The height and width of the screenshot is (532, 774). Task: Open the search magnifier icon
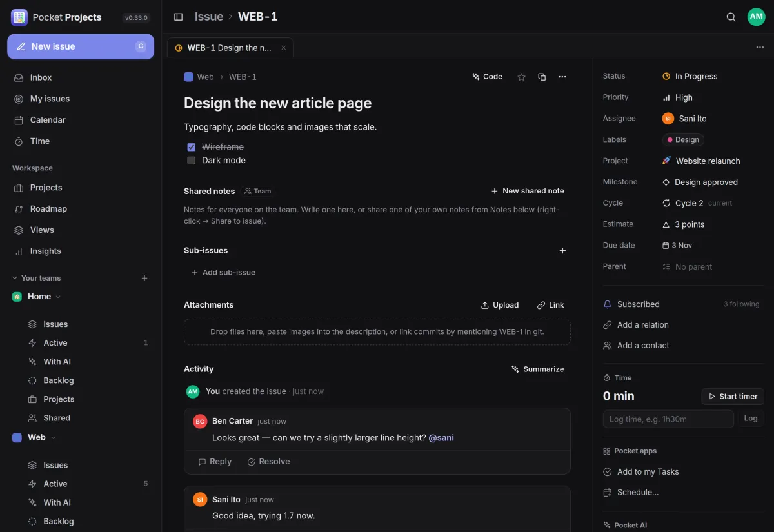pos(731,17)
